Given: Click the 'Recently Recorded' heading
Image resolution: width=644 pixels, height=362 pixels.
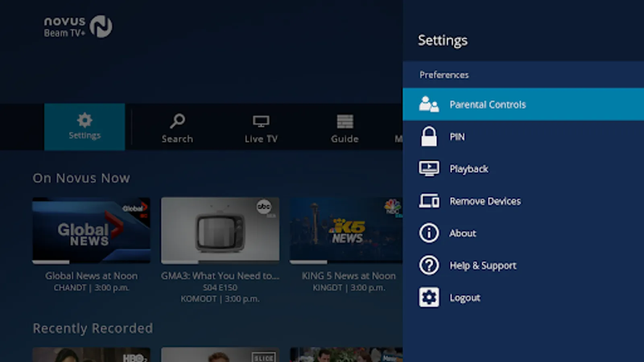Looking at the screenshot, I should point(93,329).
